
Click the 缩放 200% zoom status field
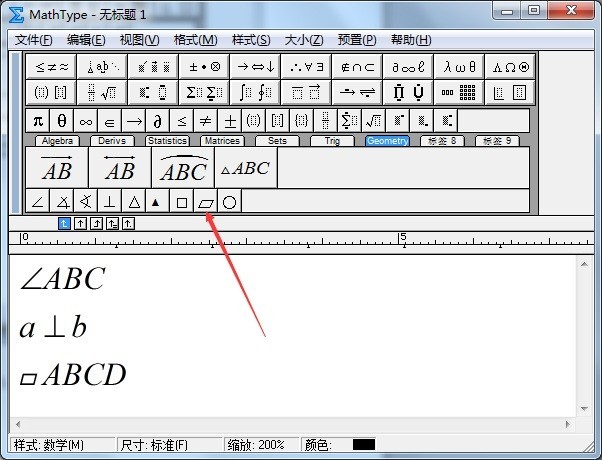point(256,444)
